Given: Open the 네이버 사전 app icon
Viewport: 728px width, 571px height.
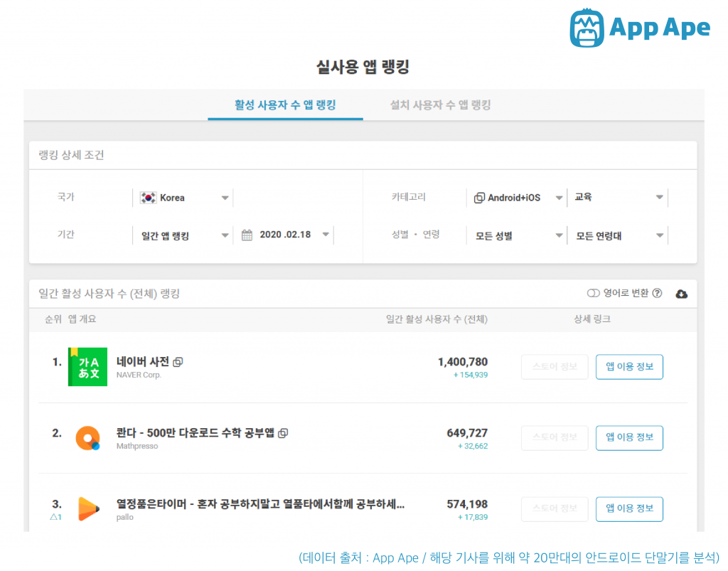Looking at the screenshot, I should coord(87,367).
